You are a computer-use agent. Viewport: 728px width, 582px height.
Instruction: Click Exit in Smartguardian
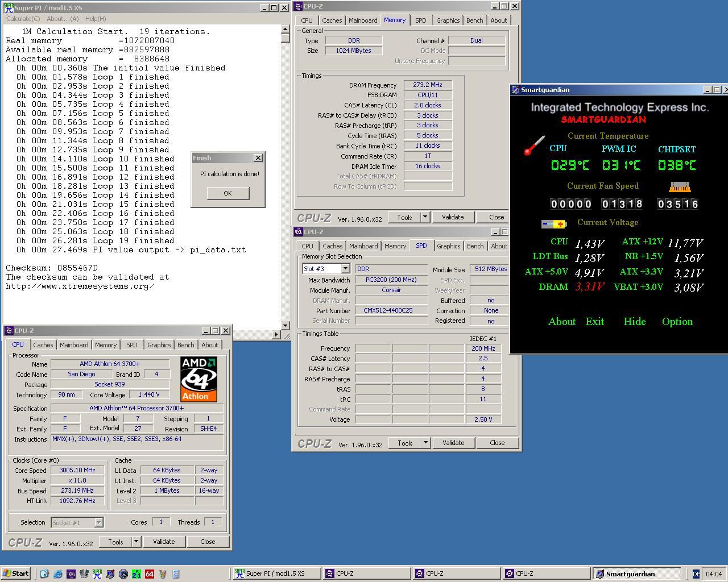point(594,322)
